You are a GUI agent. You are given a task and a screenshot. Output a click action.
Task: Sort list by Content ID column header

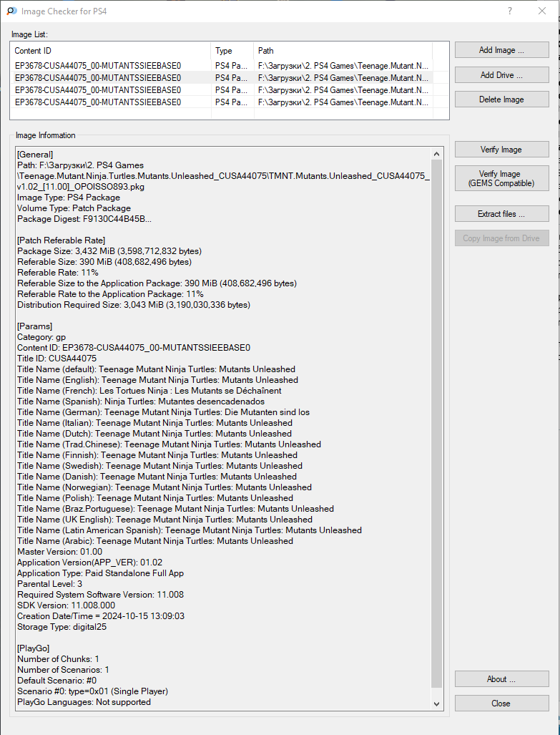pyautogui.click(x=111, y=51)
